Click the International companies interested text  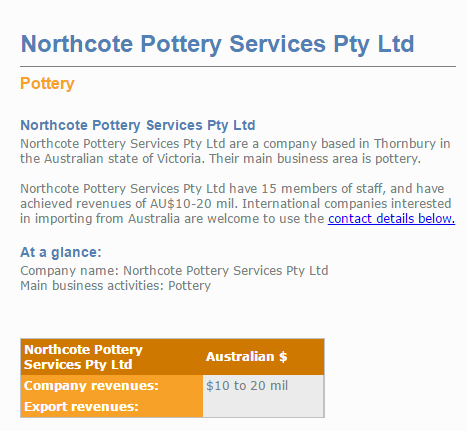click(346, 204)
